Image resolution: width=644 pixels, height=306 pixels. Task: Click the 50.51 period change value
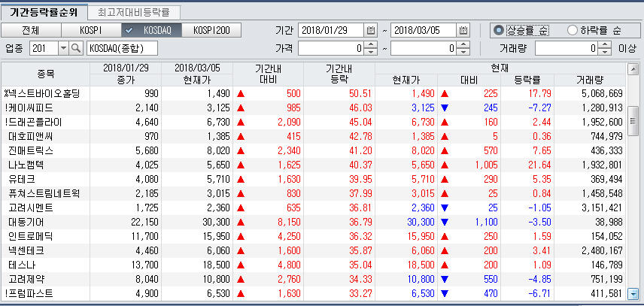pos(360,93)
